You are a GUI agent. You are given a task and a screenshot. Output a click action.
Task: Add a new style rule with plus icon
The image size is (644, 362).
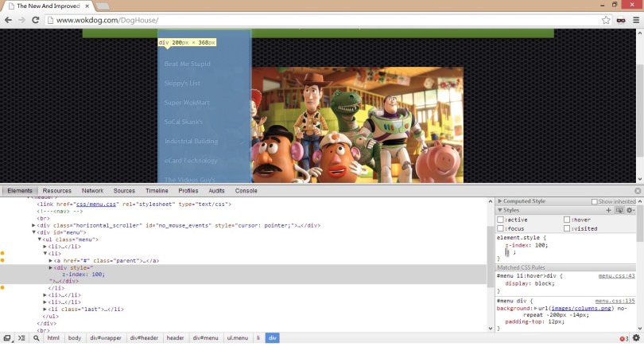pos(609,210)
